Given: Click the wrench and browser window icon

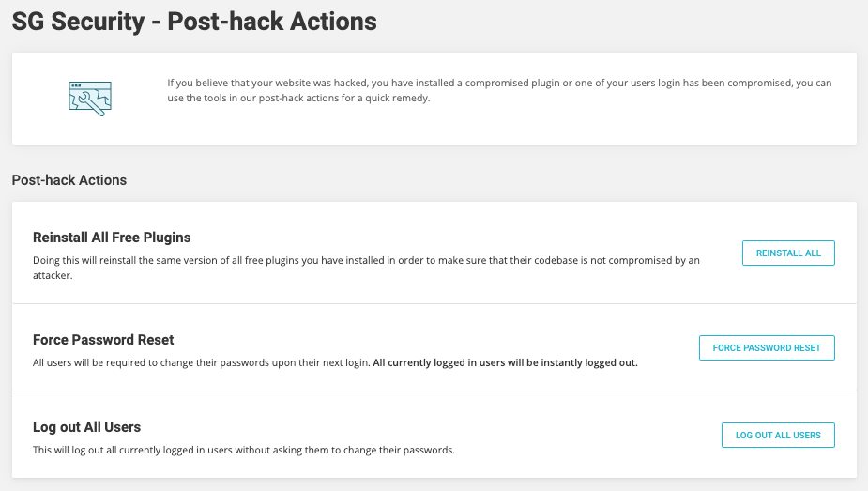Looking at the screenshot, I should (x=90, y=98).
